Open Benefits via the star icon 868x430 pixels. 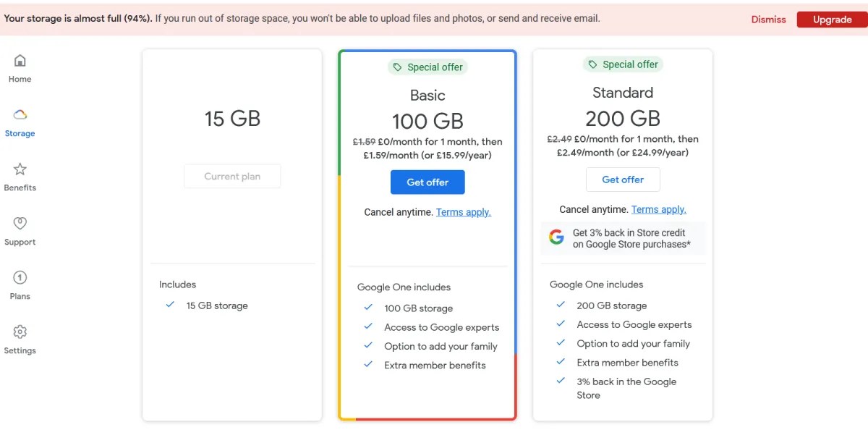tap(20, 169)
